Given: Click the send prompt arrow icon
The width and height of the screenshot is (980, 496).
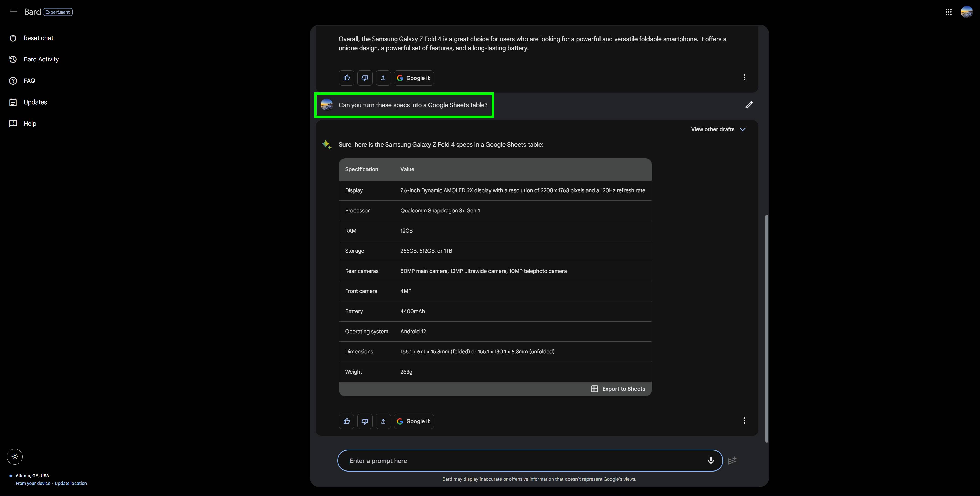Looking at the screenshot, I should (x=732, y=461).
